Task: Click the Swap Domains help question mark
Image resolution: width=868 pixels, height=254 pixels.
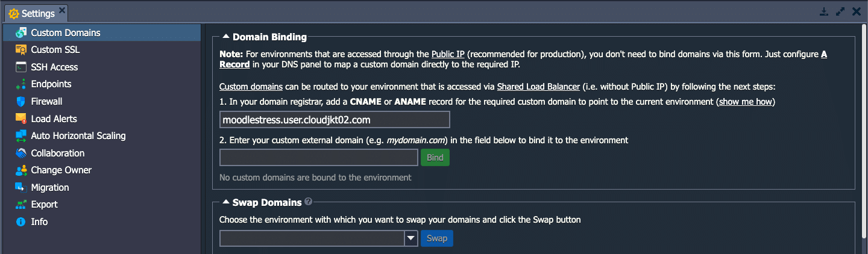Action: (x=309, y=202)
